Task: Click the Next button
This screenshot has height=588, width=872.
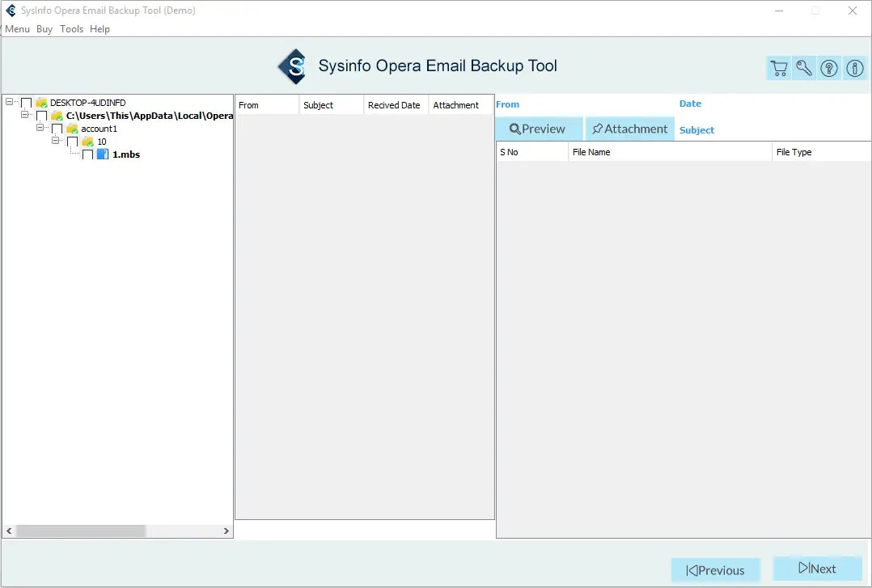Action: coord(818,569)
